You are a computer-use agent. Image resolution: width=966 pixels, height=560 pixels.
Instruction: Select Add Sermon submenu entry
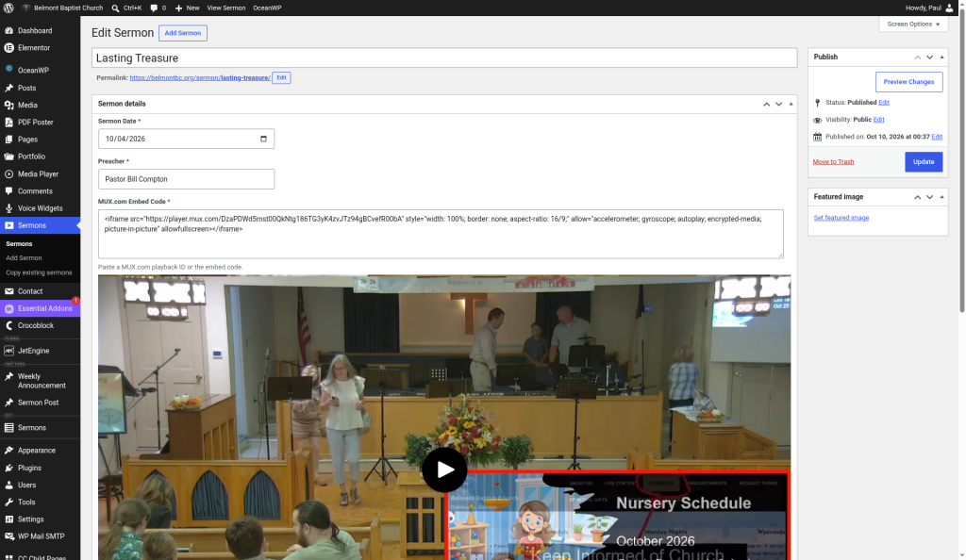point(24,258)
